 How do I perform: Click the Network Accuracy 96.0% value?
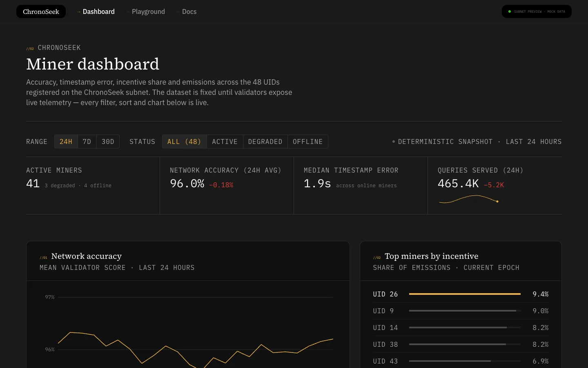click(x=187, y=184)
